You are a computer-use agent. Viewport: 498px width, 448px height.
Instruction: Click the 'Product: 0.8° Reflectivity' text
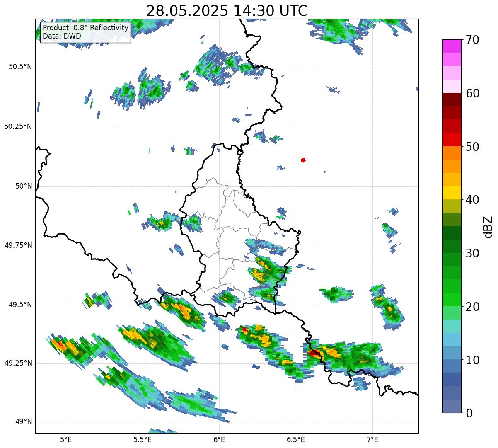pos(86,28)
